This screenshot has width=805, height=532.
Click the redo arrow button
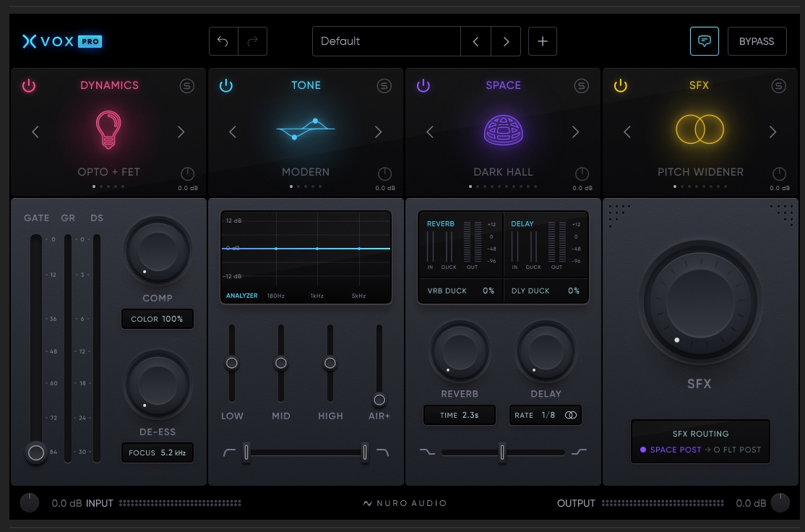(x=253, y=41)
